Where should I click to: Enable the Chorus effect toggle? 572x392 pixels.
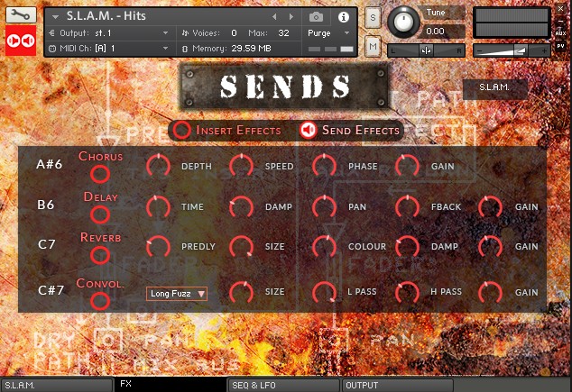100,174
